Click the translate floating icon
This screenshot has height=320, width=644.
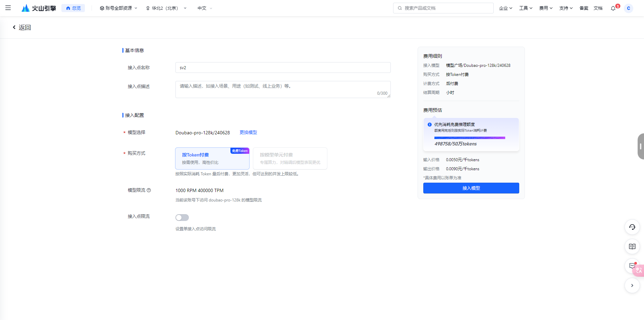click(639, 270)
